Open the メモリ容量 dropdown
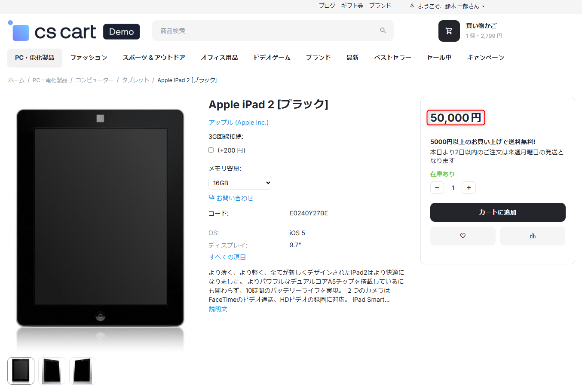Image resolution: width=582 pixels, height=392 pixels. click(x=240, y=183)
